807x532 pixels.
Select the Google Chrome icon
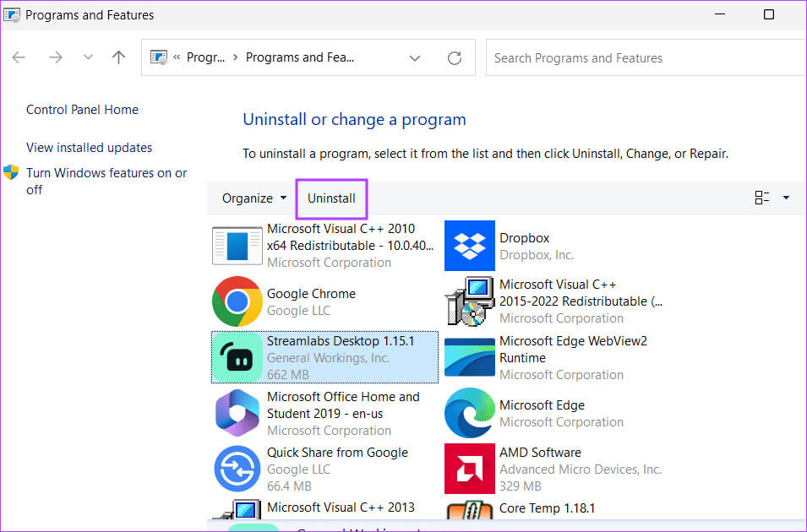pos(237,301)
